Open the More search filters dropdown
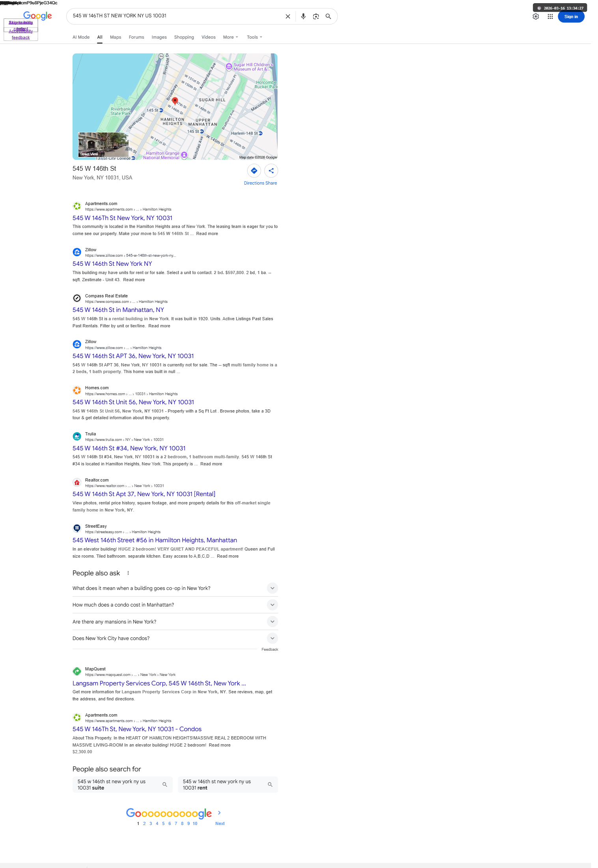Image resolution: width=598 pixels, height=868 pixels. click(x=231, y=37)
